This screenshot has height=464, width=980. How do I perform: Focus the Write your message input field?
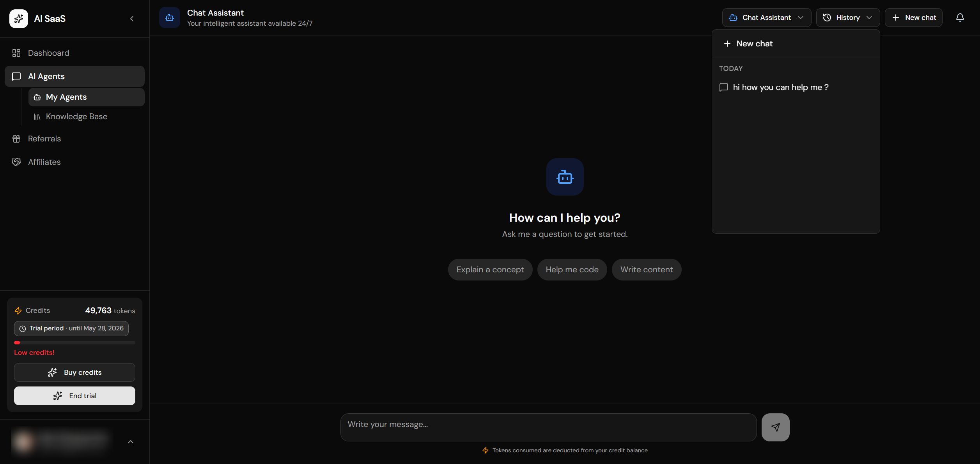click(x=548, y=427)
